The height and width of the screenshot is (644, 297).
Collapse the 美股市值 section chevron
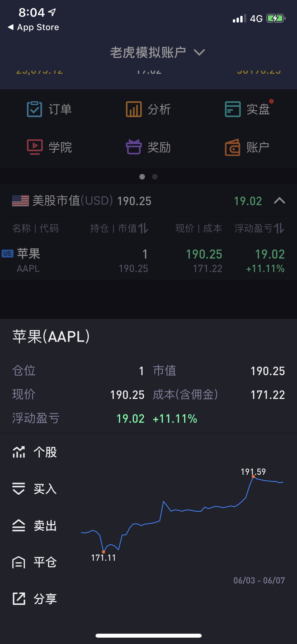(x=280, y=201)
